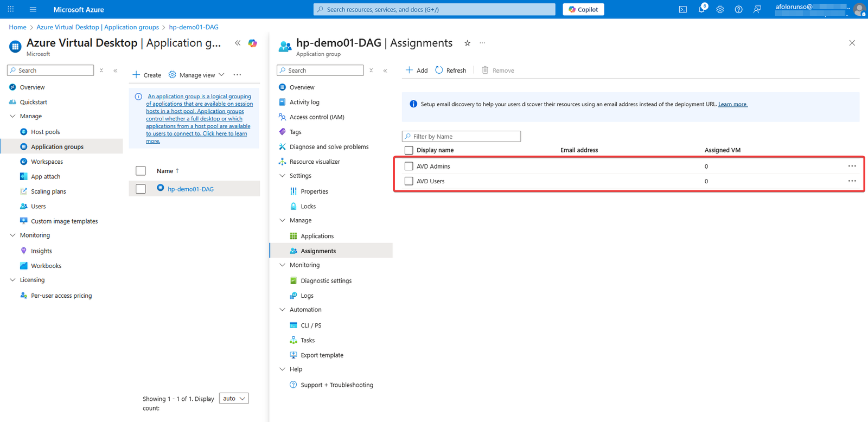
Task: Collapse the Monitoring section in left navigation
Action: (x=12, y=235)
